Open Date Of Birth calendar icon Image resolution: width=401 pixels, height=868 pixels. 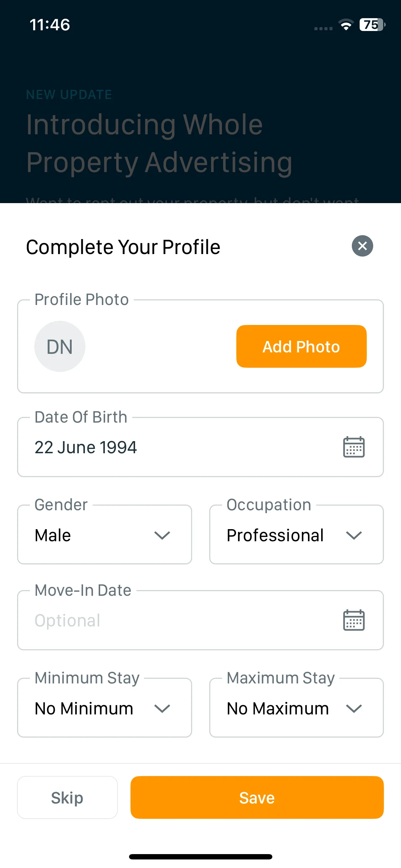[x=354, y=447]
